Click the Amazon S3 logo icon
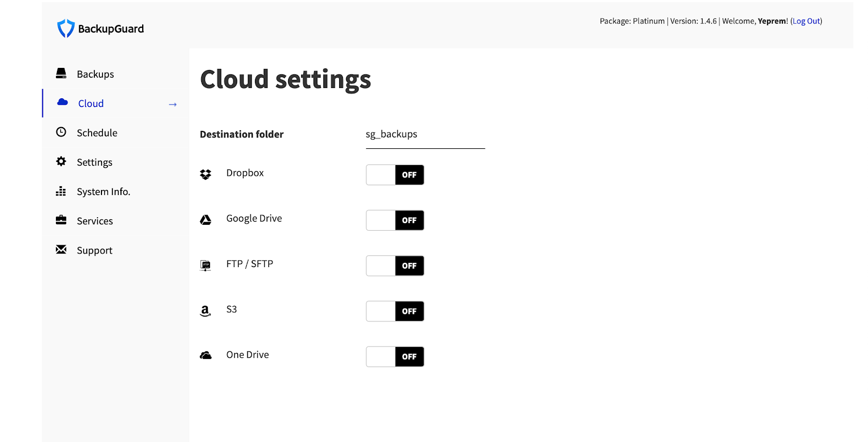The width and height of the screenshot is (868, 442). coord(205,311)
